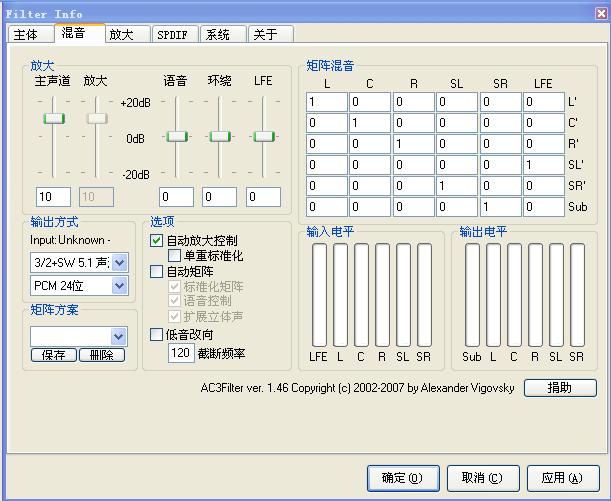Open the 放大 tab
The width and height of the screenshot is (611, 501).
pyautogui.click(x=128, y=34)
